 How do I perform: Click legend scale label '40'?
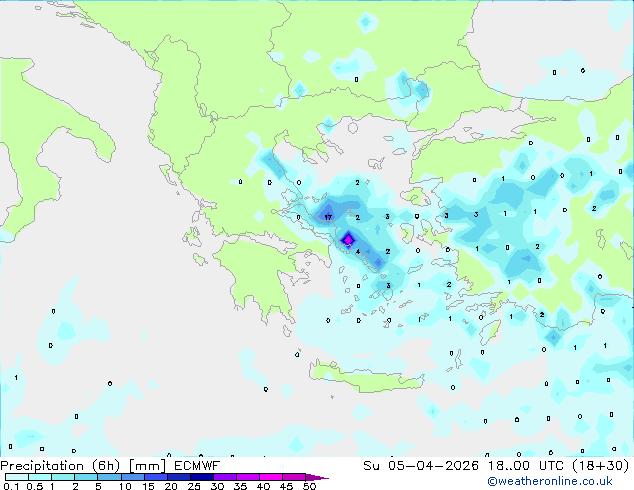click(264, 486)
